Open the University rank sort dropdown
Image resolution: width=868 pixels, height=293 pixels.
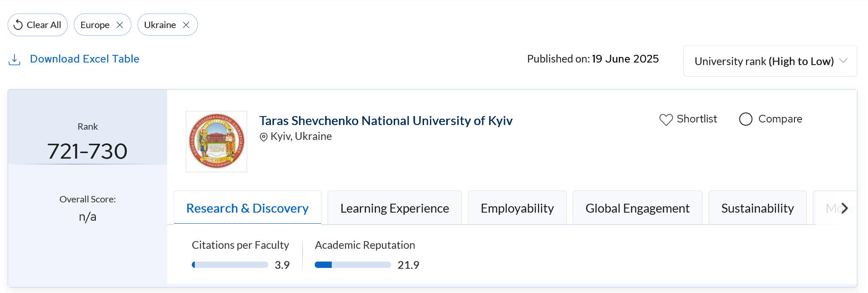coord(764,61)
